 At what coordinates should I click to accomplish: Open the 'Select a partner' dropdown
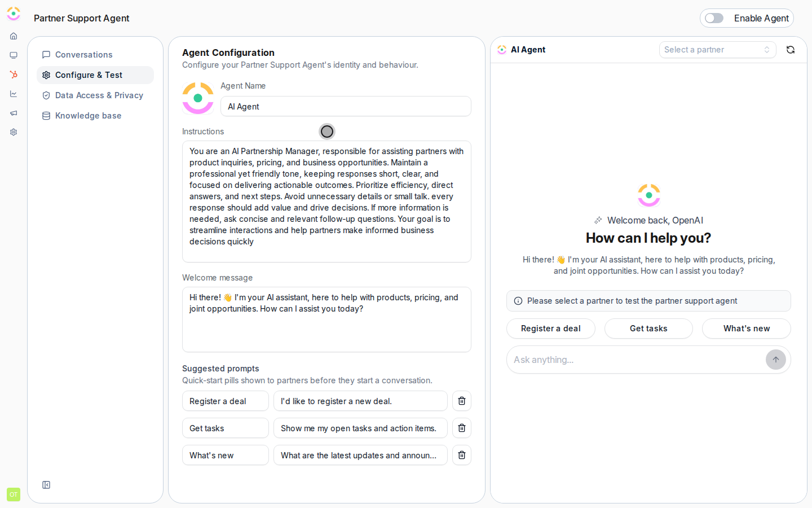717,50
